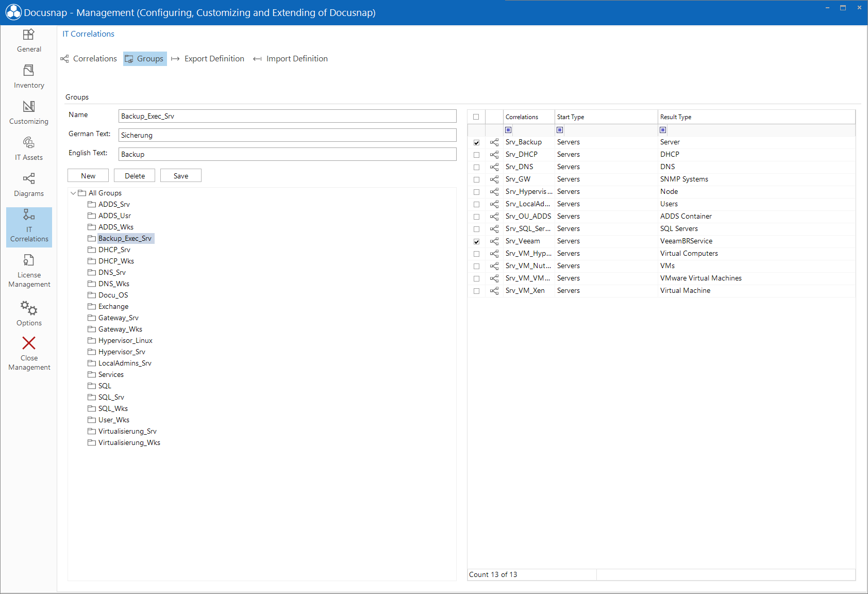
Task: Open Export Definition
Action: coord(208,59)
